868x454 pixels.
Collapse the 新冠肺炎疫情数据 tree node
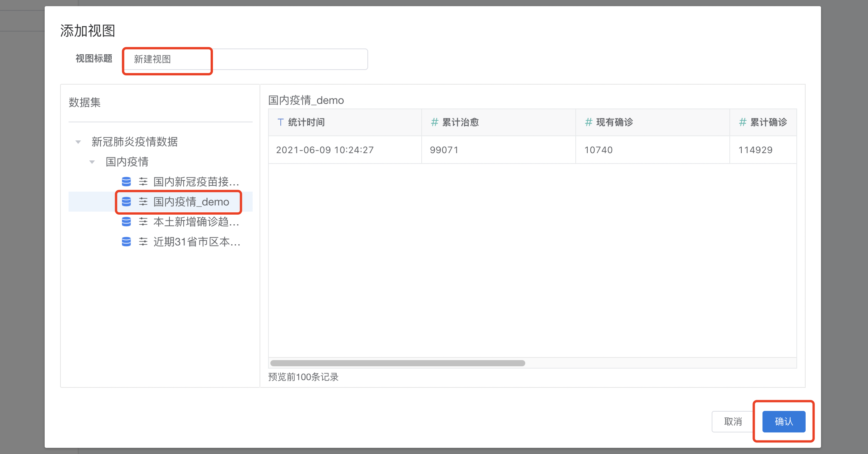(78, 142)
